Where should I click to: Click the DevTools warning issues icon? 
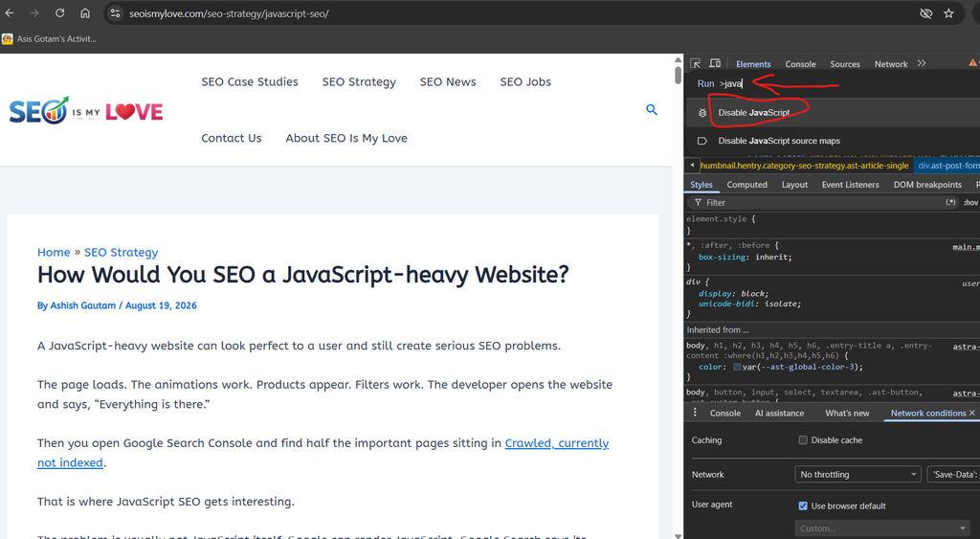(x=972, y=63)
